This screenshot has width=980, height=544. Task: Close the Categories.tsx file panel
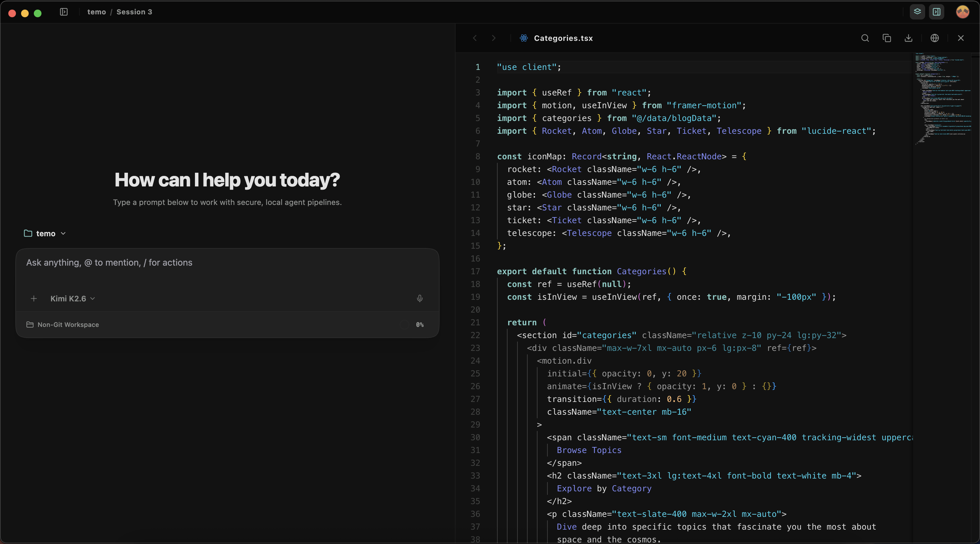coord(961,38)
